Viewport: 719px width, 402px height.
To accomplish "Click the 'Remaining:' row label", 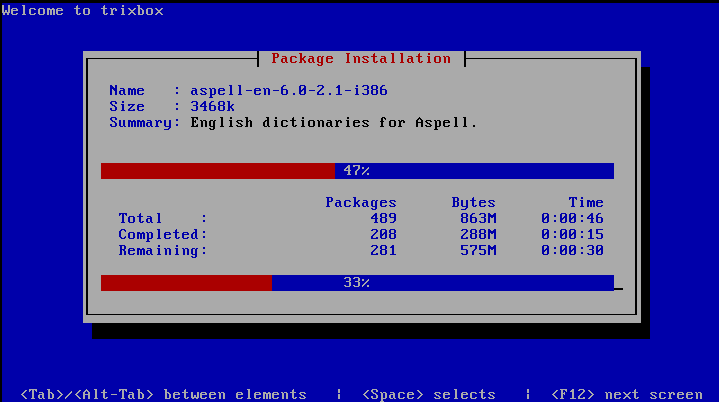I will (163, 250).
